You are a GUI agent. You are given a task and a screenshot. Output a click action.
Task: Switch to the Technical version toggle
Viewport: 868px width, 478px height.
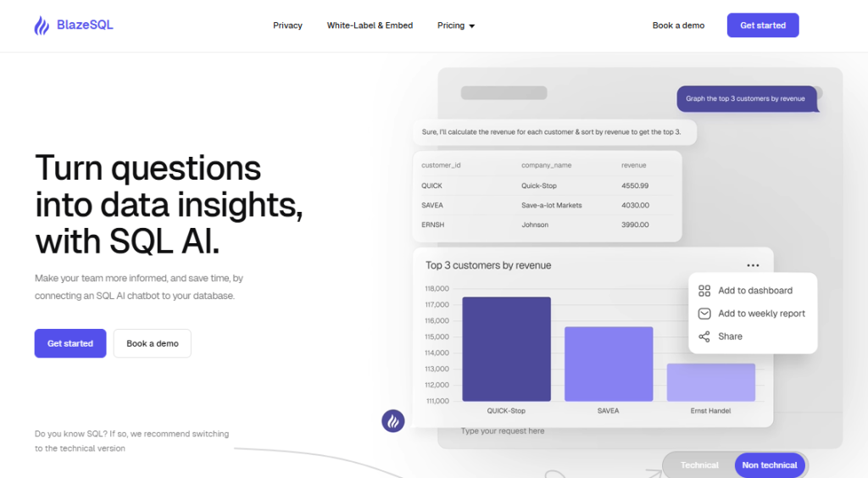pyautogui.click(x=699, y=465)
